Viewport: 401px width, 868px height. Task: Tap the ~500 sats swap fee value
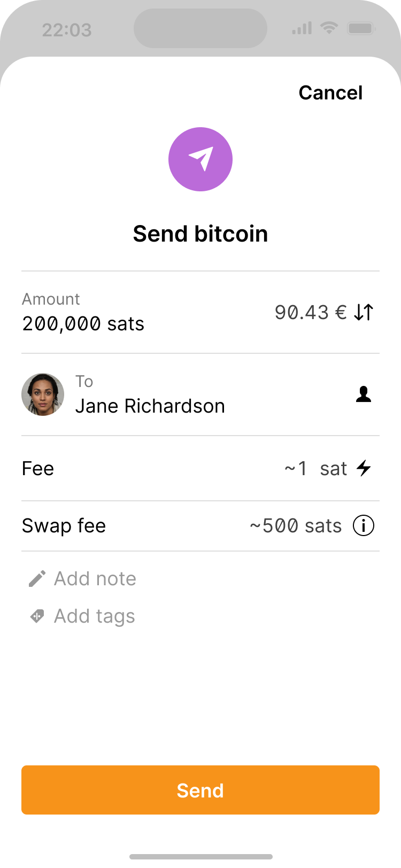[296, 526]
